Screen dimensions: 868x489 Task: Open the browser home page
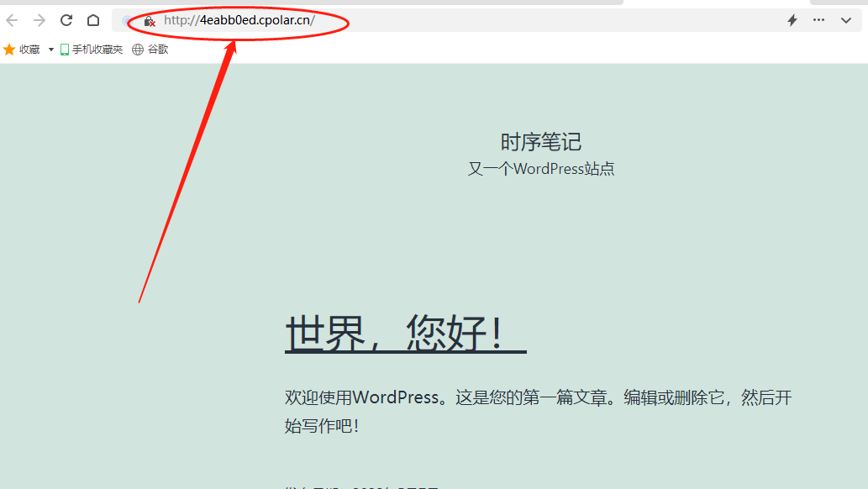pyautogui.click(x=93, y=20)
